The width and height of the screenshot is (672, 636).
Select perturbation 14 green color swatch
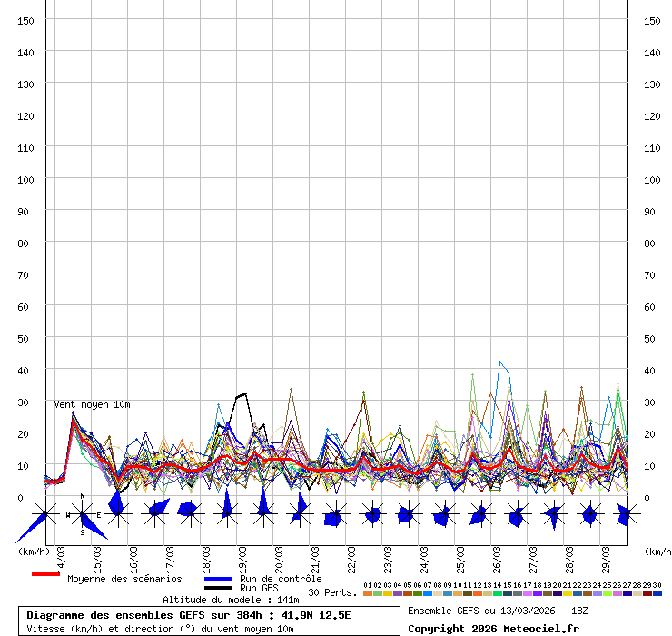(x=498, y=593)
